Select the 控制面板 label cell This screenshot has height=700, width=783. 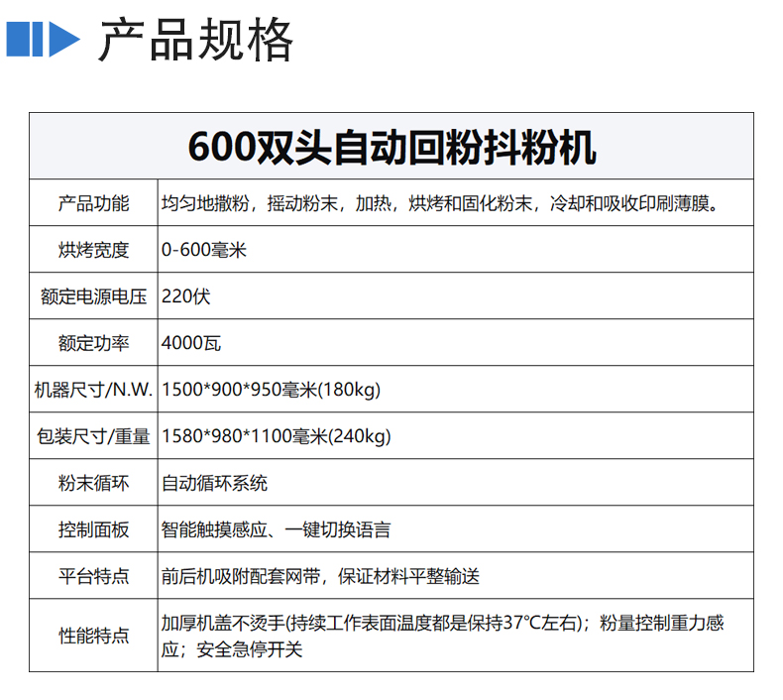click(93, 529)
